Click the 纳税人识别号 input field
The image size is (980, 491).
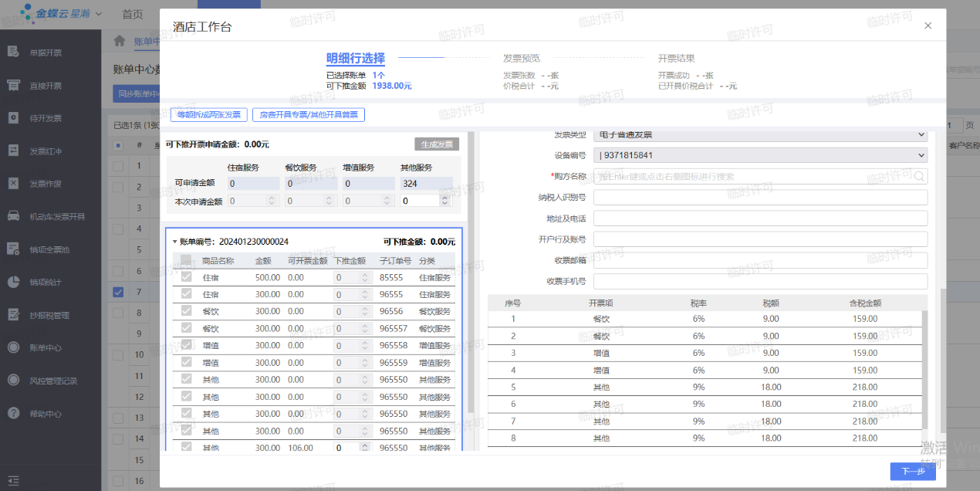760,197
